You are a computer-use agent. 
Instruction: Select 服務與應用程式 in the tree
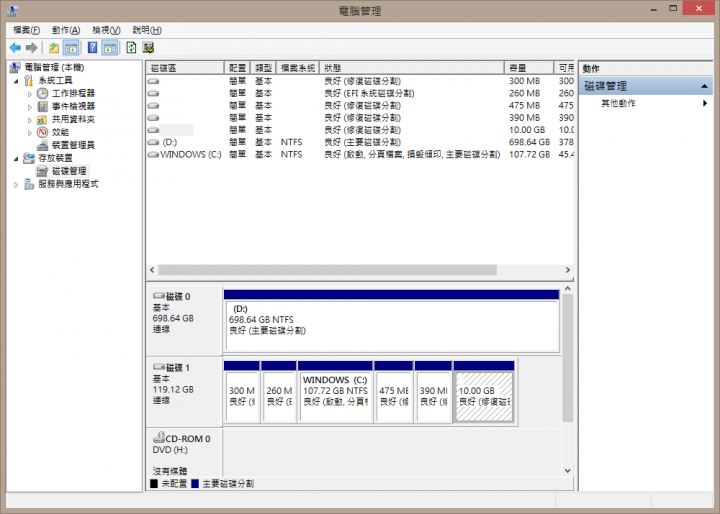click(x=68, y=184)
